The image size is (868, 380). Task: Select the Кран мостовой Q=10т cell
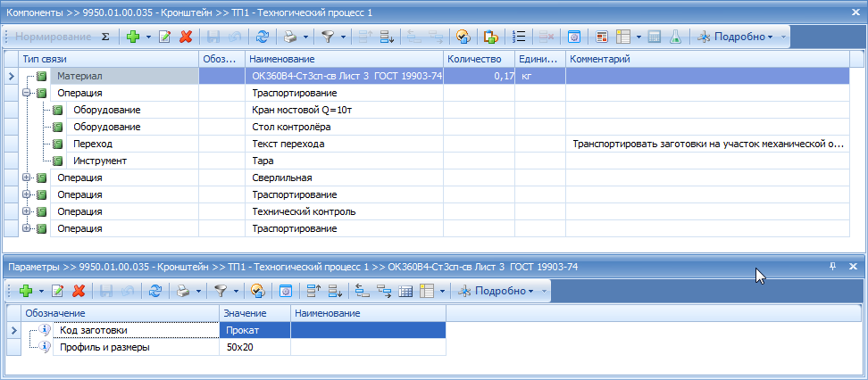(344, 110)
